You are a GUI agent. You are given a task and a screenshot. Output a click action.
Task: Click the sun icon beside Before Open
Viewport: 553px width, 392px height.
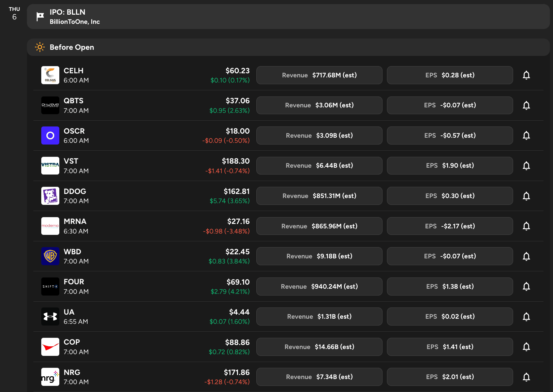(x=40, y=47)
